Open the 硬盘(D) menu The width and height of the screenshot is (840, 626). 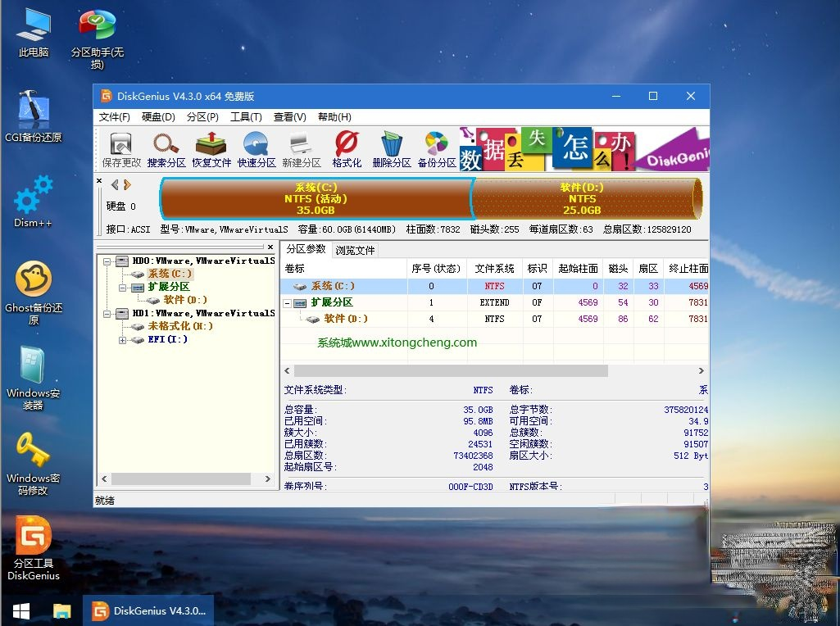coord(157,116)
